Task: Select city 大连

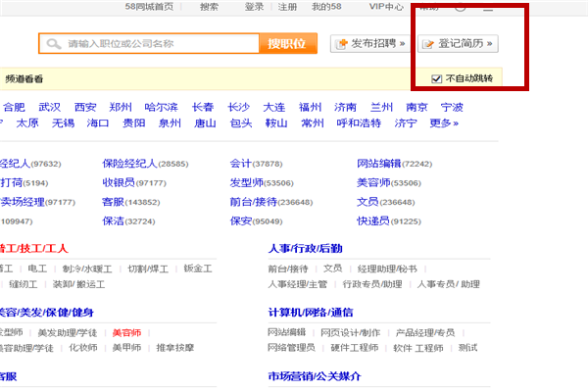Action: [274, 107]
